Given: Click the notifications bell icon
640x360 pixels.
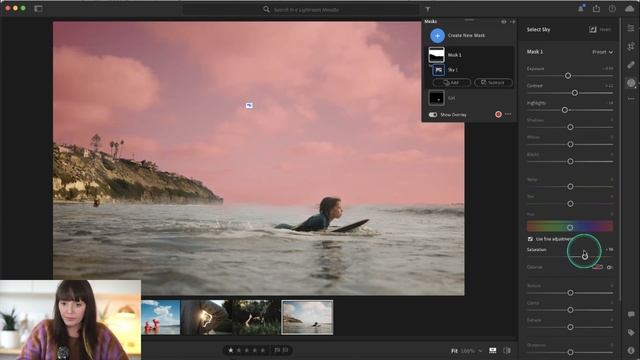Looking at the screenshot, I should click(581, 8).
